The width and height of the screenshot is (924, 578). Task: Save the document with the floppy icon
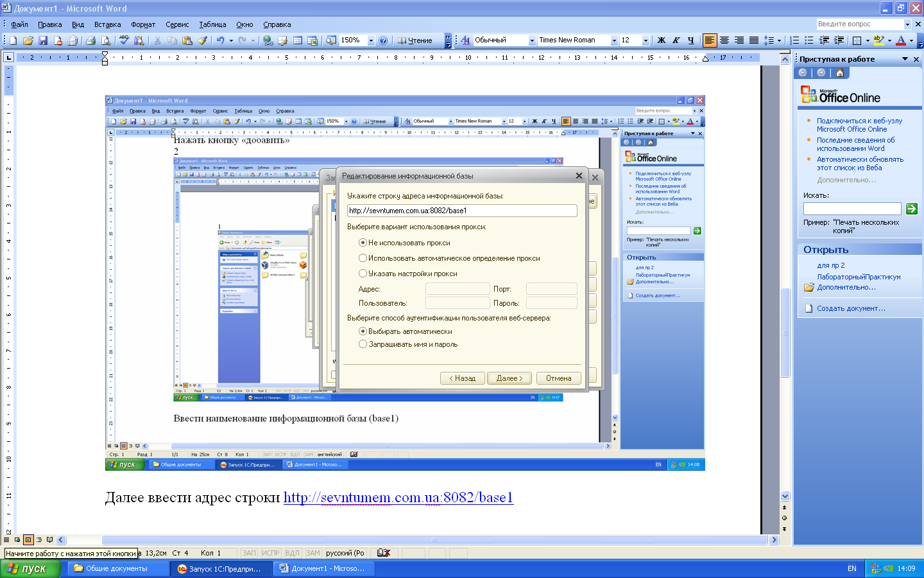(43, 40)
